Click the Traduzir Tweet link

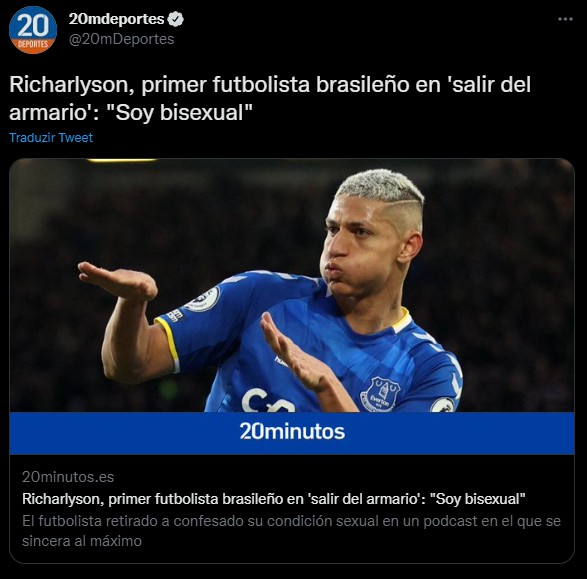[x=51, y=137]
